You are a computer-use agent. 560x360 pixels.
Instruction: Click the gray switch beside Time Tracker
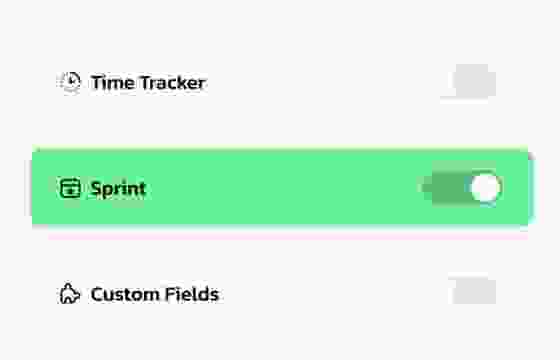474,82
